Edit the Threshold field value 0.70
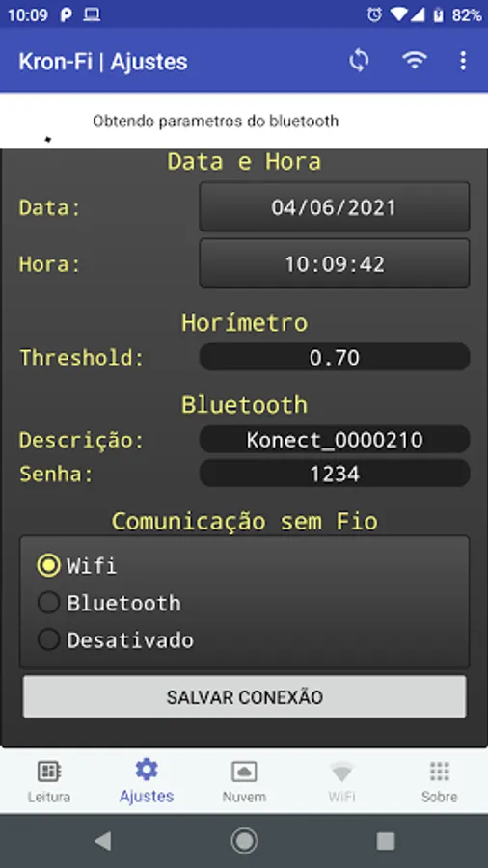The height and width of the screenshot is (868, 488). [335, 357]
